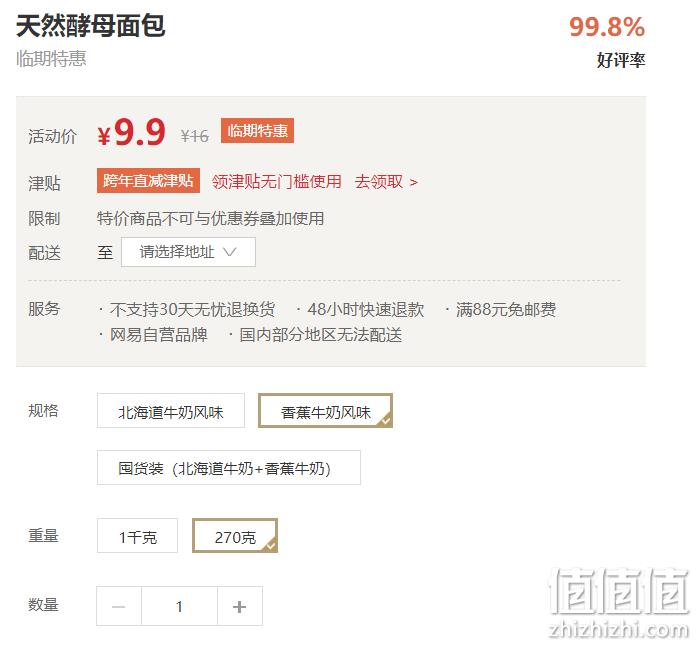Viewport: 698px width, 647px height.
Task: Click 领津贴无门槛使用 red text
Action: coord(276,182)
